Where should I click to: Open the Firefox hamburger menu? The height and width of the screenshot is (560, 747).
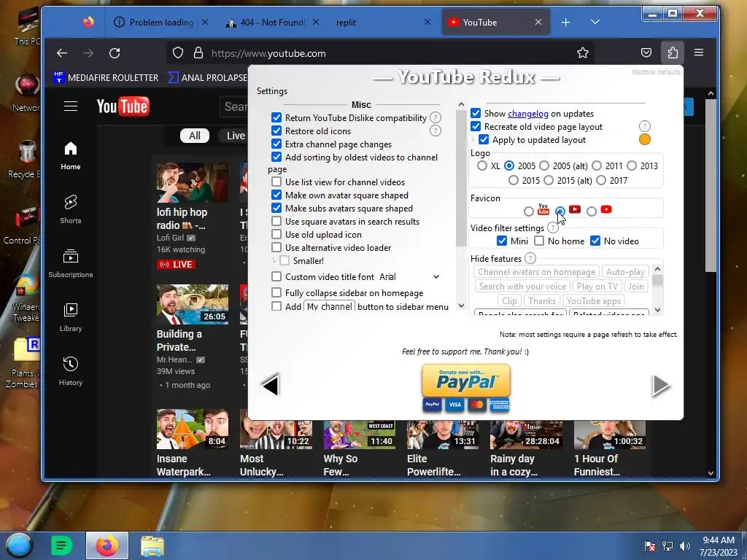pyautogui.click(x=699, y=52)
